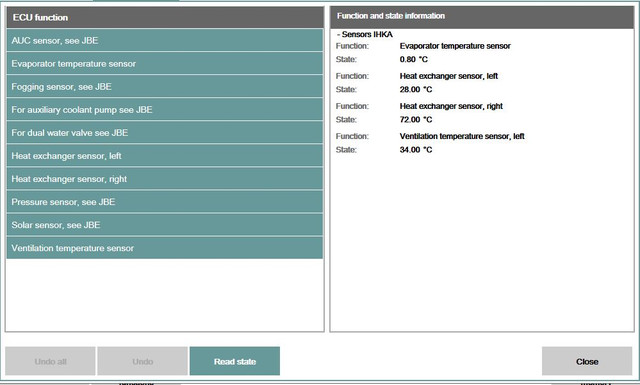Select For auxiliary coolant pump see JBE
This screenshot has width=640, height=385.
(164, 109)
